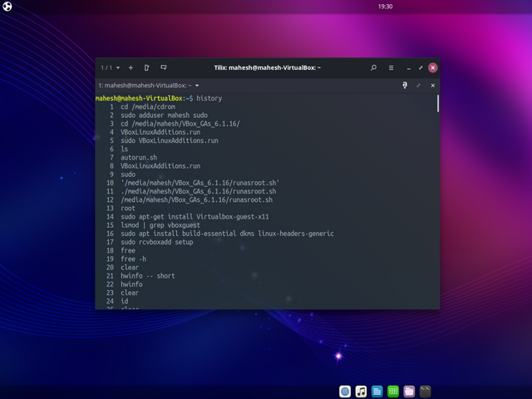Open the music player in dock
The width and height of the screenshot is (532, 399).
point(362,391)
